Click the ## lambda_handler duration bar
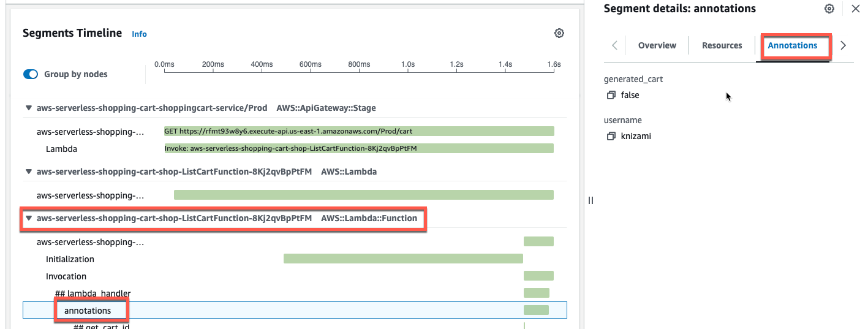 [x=537, y=293]
